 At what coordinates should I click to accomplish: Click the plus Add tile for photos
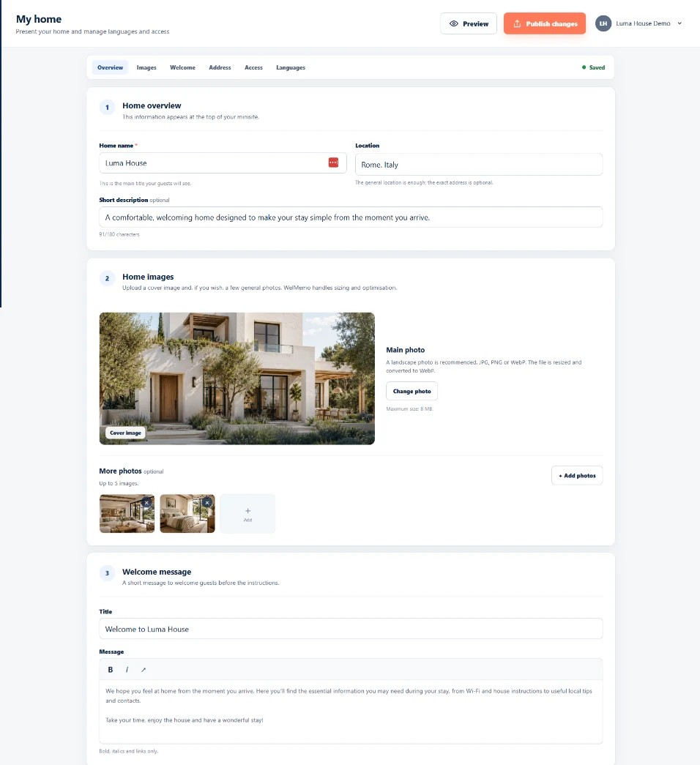248,514
